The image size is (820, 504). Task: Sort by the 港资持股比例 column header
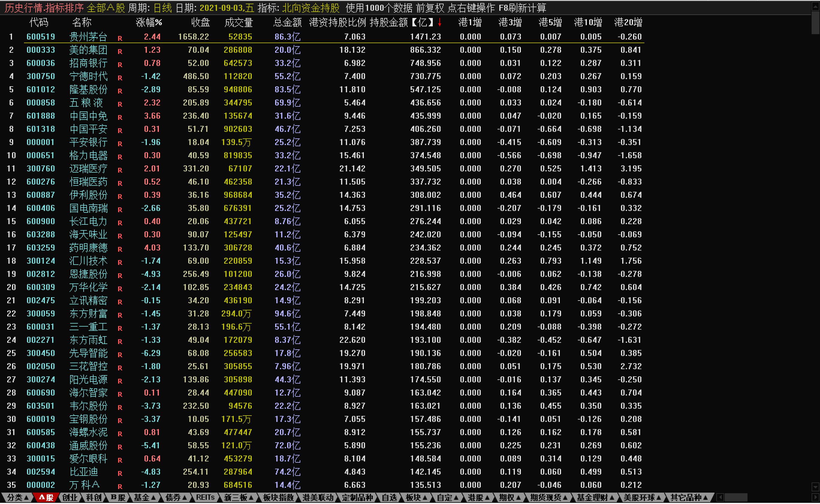[337, 22]
